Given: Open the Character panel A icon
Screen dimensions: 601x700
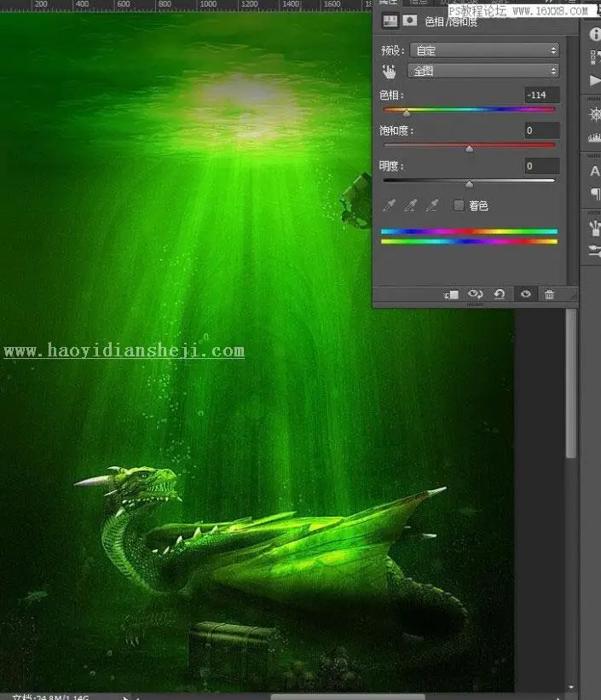Looking at the screenshot, I should click(x=595, y=171).
